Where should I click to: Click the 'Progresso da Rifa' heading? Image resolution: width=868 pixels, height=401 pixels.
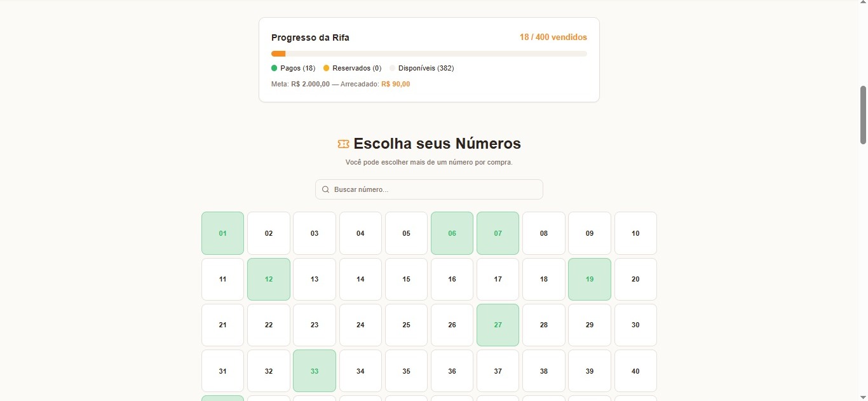(310, 37)
